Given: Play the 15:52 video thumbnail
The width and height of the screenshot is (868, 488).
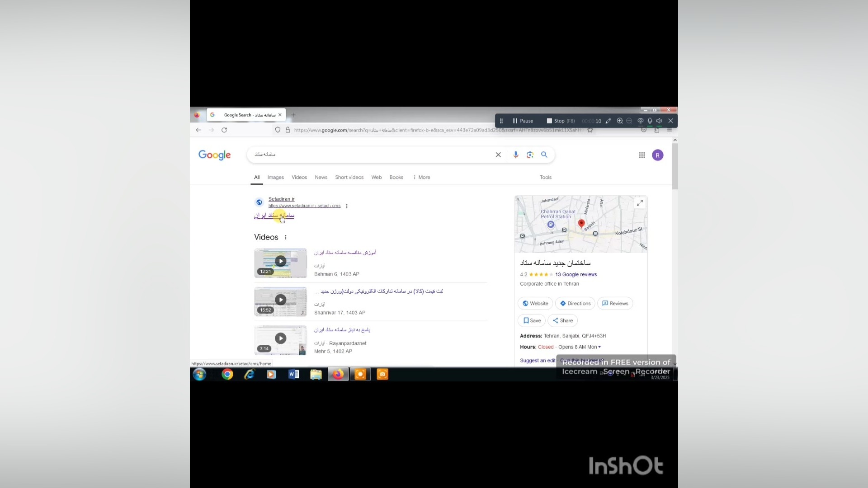Looking at the screenshot, I should point(280,301).
